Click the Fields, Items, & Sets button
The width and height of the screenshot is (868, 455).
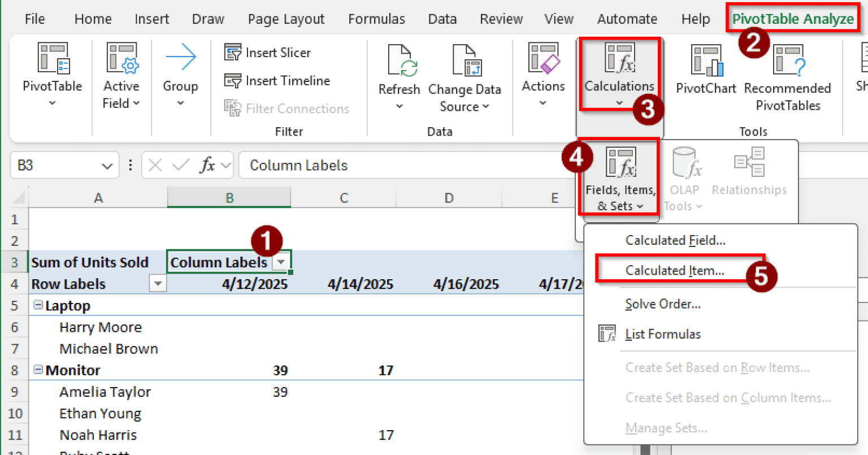620,177
